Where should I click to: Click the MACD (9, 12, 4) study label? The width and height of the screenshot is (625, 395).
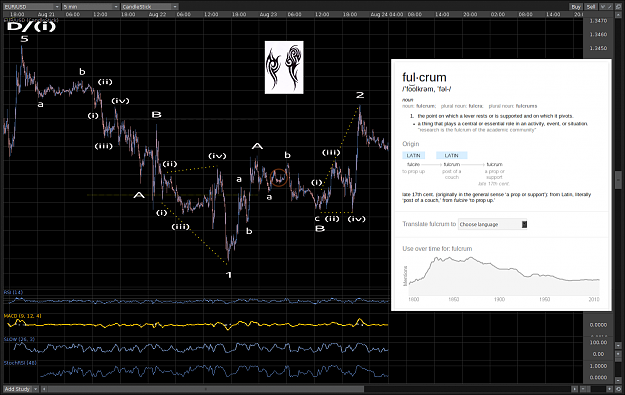(22, 316)
